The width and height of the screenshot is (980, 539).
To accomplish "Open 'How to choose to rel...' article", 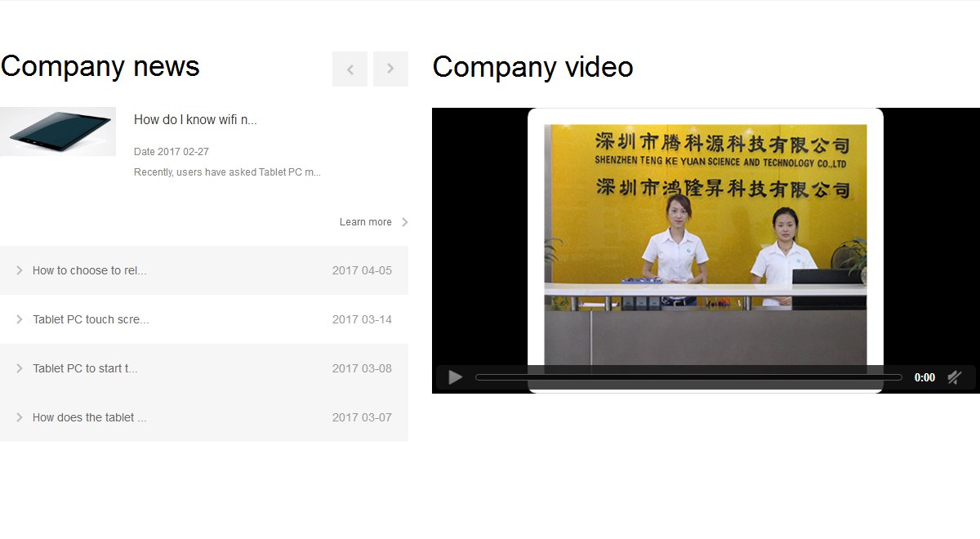I will click(90, 270).
